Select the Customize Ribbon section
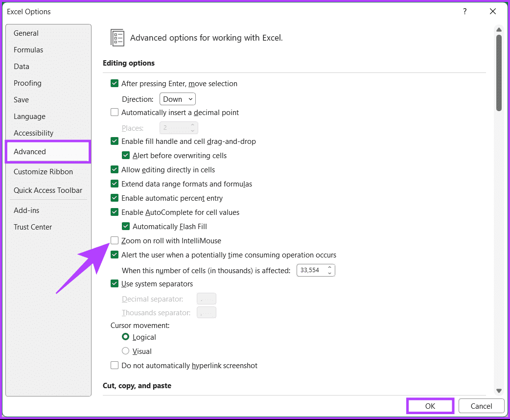This screenshot has width=510, height=420. (43, 172)
